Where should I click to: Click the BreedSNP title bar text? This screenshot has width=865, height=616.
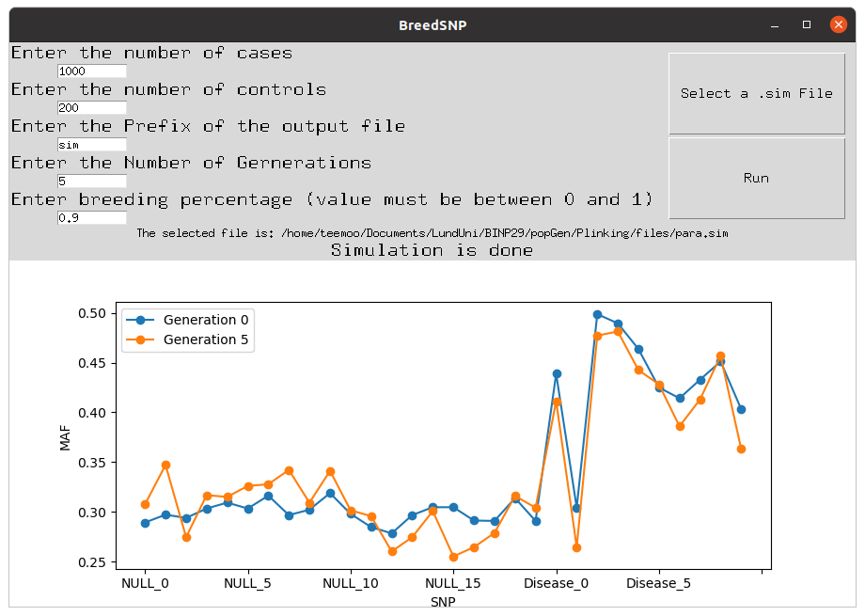(x=432, y=24)
